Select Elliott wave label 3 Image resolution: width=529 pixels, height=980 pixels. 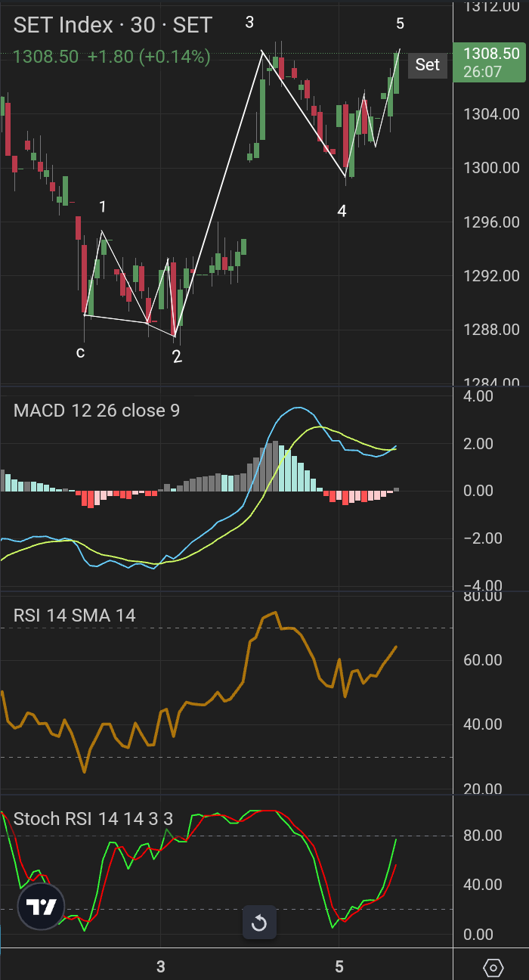[249, 23]
